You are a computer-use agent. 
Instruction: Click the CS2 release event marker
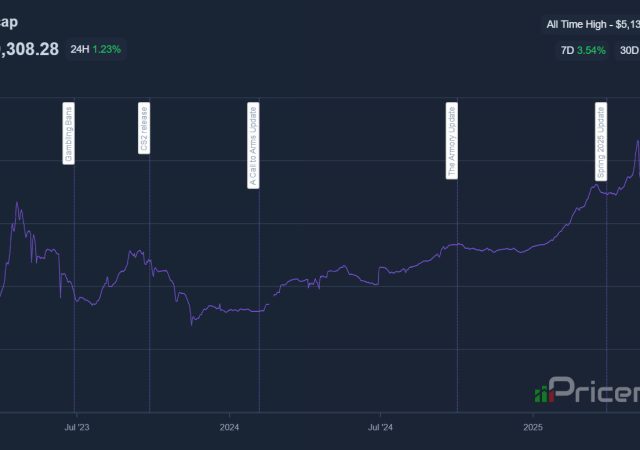point(144,128)
